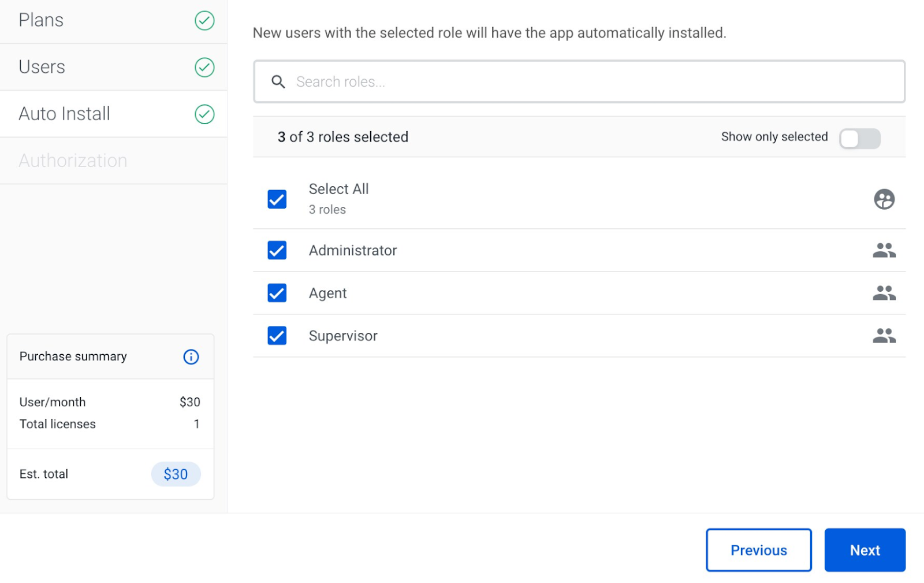The height and width of the screenshot is (583, 924).
Task: Open the Purchase summary info icon
Action: tap(191, 357)
